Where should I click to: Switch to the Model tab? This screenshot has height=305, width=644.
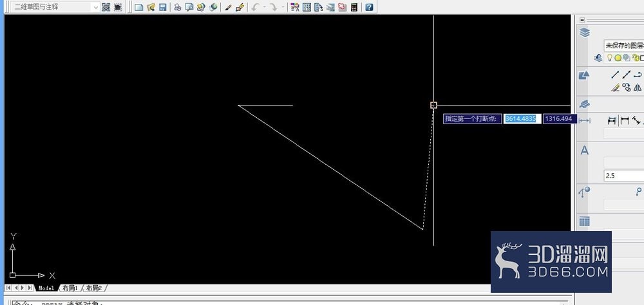coord(46,288)
